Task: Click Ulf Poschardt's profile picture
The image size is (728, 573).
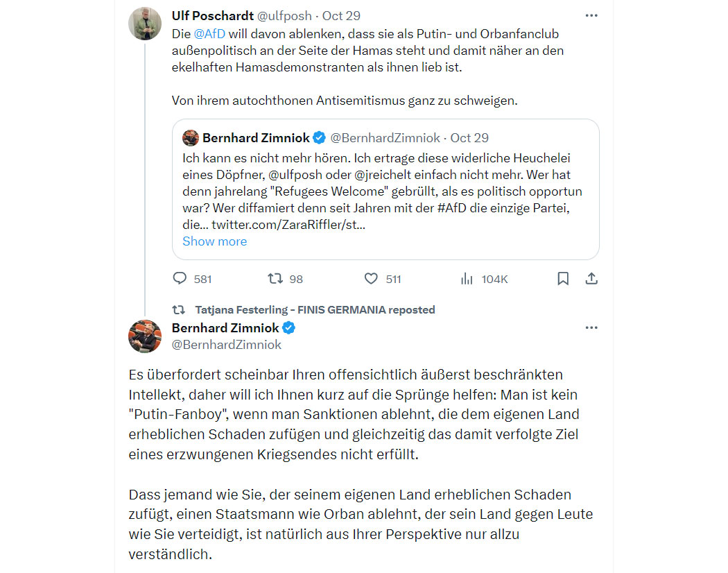Action: 145,23
